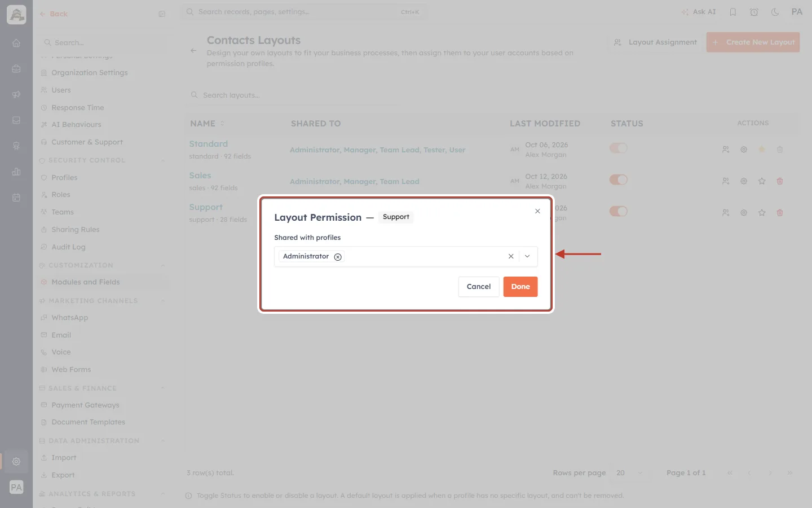Open permission sharing for Standard layout
Screen dimensions: 812x508
(x=726, y=150)
